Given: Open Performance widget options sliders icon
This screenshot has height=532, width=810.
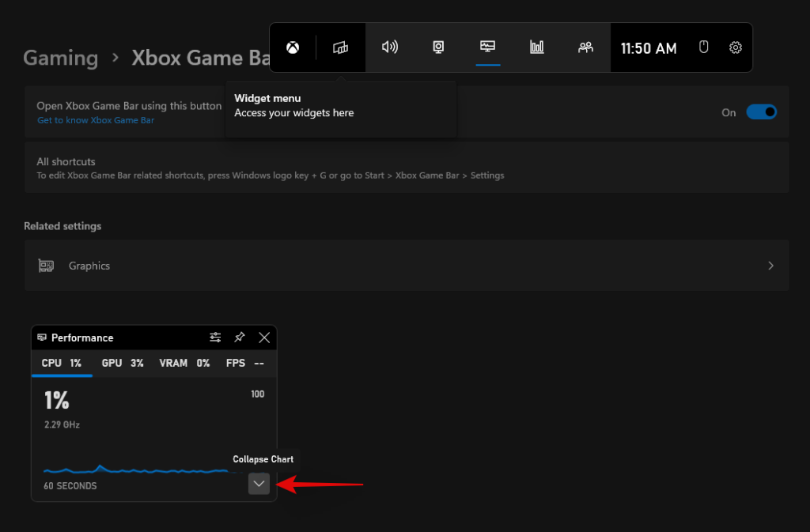Looking at the screenshot, I should [215, 338].
